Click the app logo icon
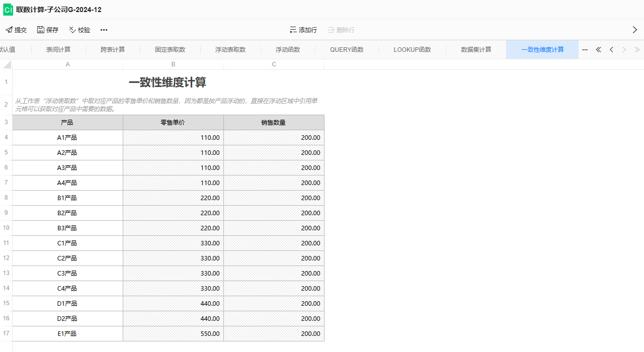Image resolution: width=644 pixels, height=352 pixels. (8, 10)
